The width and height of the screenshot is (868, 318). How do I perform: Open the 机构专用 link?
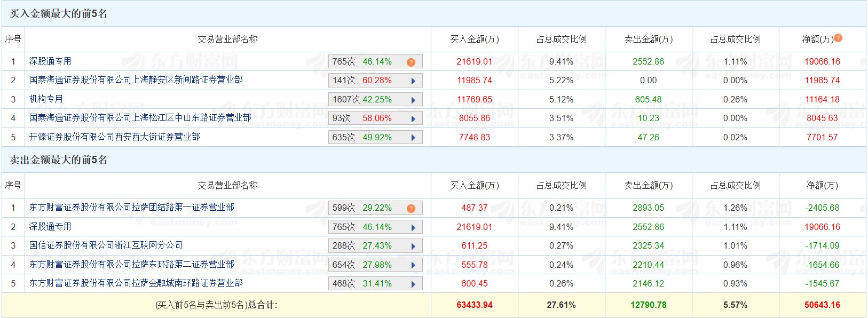46,99
